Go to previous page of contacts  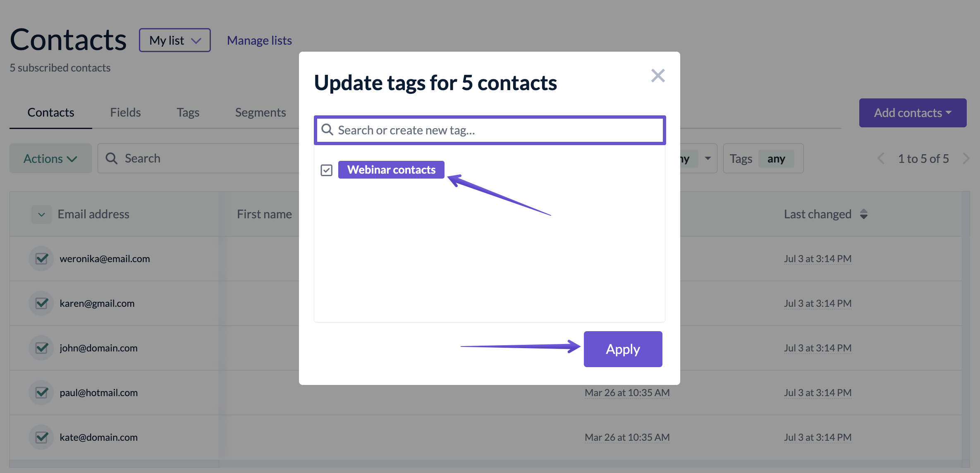[x=881, y=158]
